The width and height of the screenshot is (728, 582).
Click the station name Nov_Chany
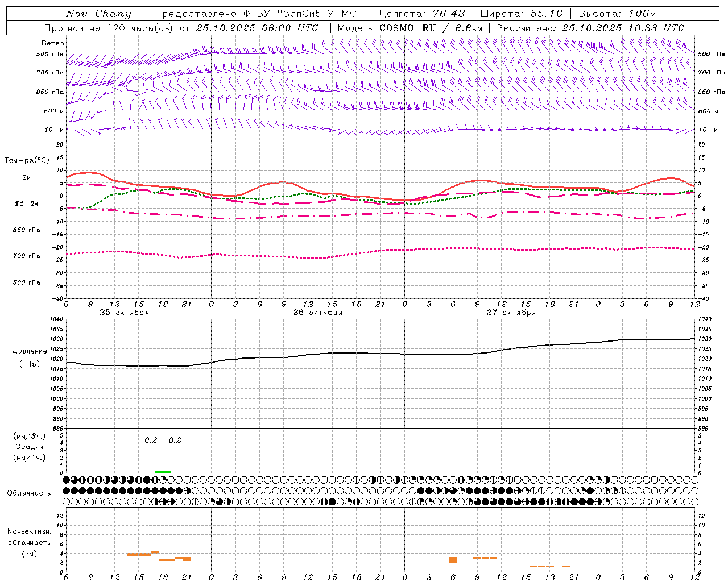(x=98, y=14)
